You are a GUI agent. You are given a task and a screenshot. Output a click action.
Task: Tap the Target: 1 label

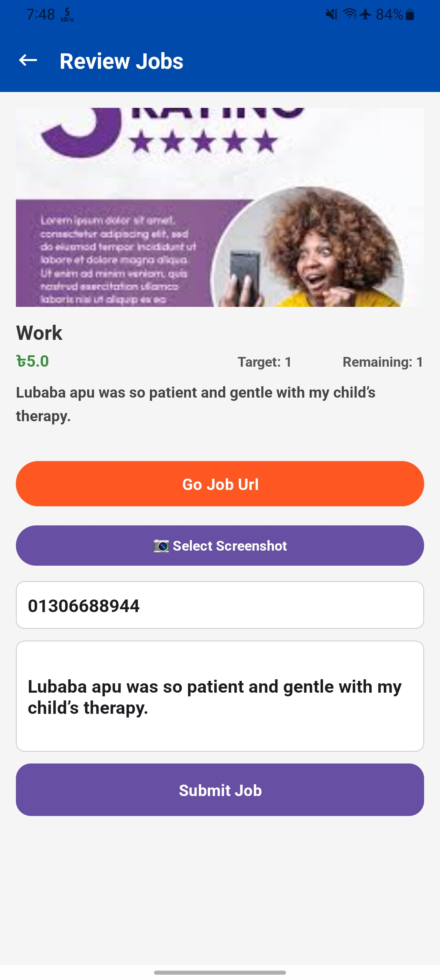[264, 362]
